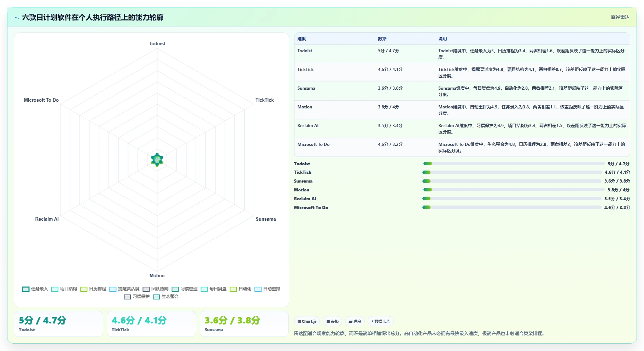Click the Chart.js tag chip

(307, 321)
